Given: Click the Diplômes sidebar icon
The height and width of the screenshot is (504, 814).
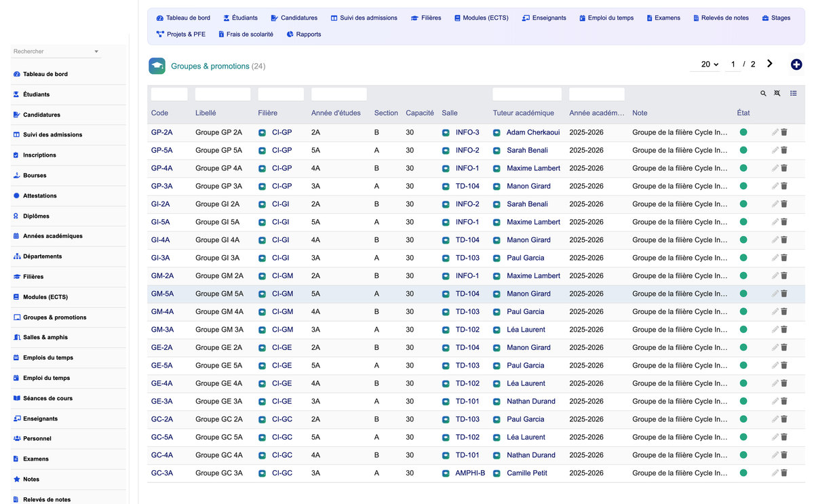Looking at the screenshot, I should (17, 216).
